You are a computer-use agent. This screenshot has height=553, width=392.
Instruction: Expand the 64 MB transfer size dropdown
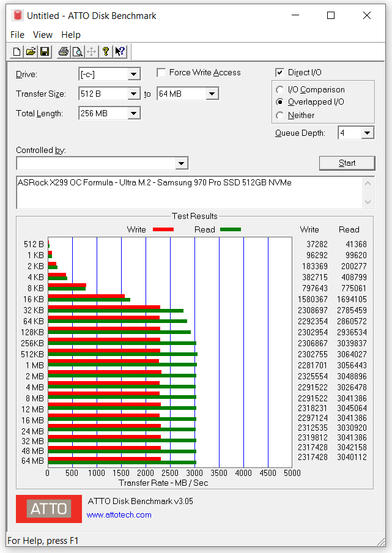[212, 94]
